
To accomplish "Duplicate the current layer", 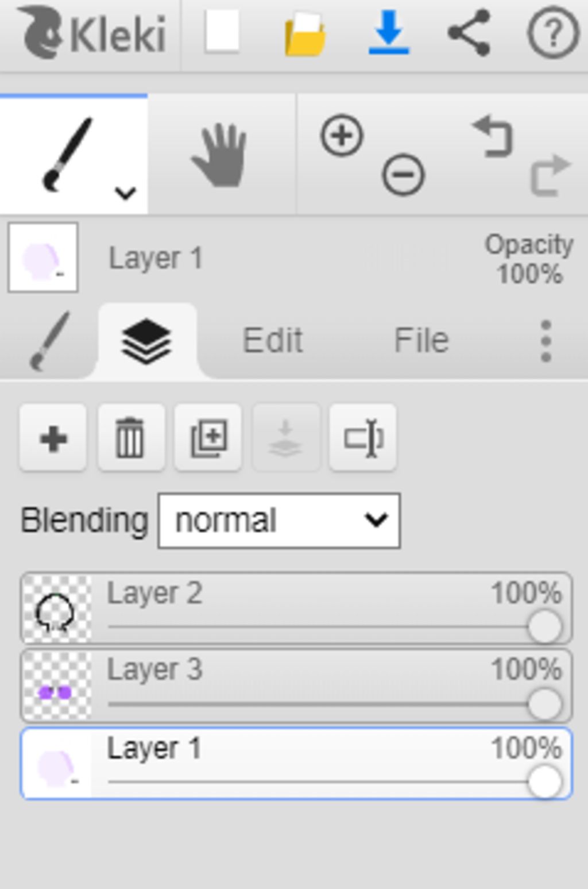I will 208,438.
